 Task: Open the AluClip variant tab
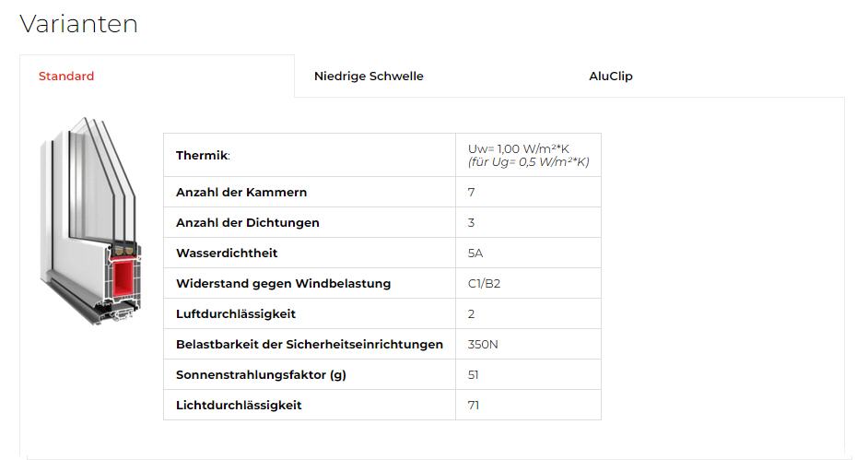pos(611,77)
